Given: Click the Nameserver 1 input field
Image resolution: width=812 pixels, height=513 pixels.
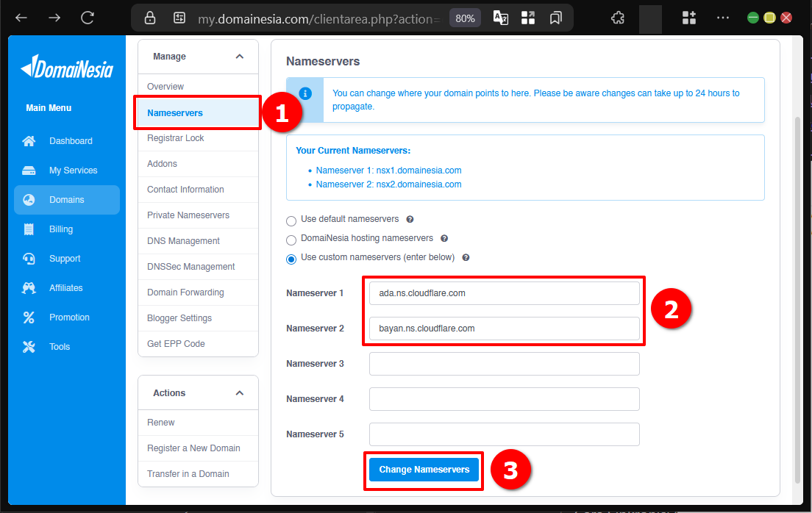Looking at the screenshot, I should pos(504,293).
